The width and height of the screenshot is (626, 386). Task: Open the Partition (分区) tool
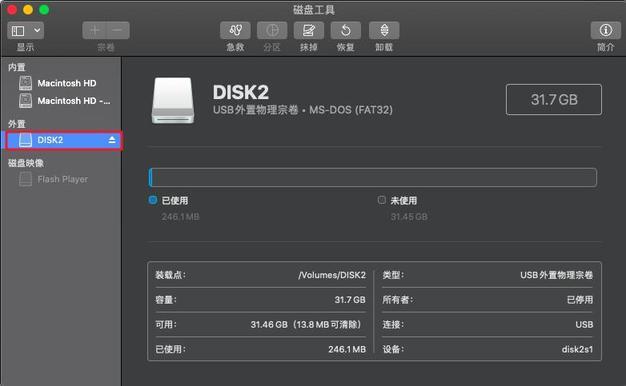click(x=272, y=31)
